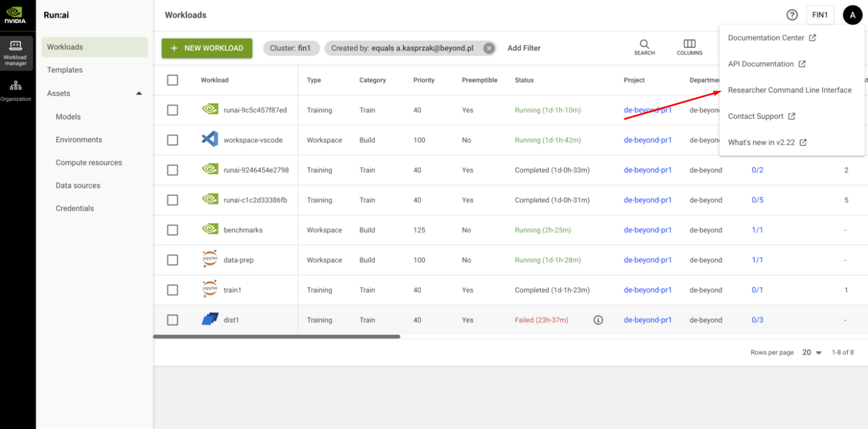
Task: Click Add Filter
Action: point(524,48)
